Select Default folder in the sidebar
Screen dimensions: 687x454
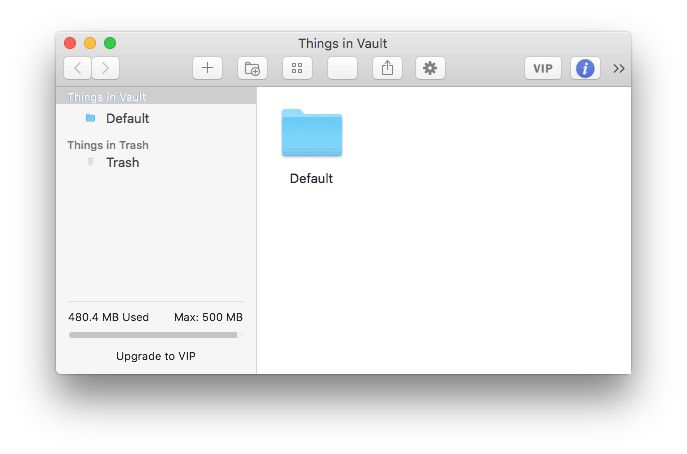[x=127, y=119]
